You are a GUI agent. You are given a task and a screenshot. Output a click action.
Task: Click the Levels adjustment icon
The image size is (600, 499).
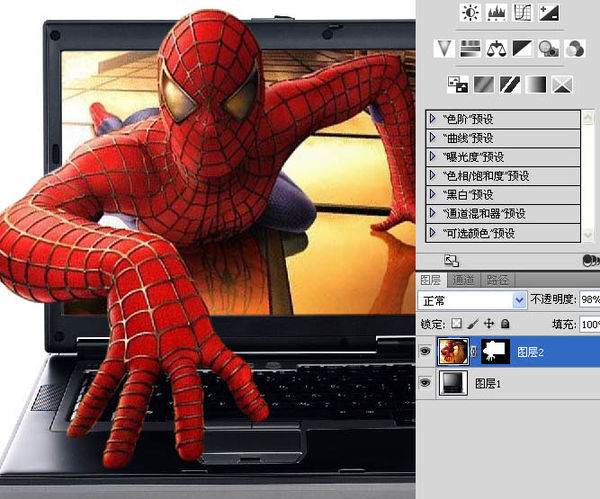click(496, 13)
